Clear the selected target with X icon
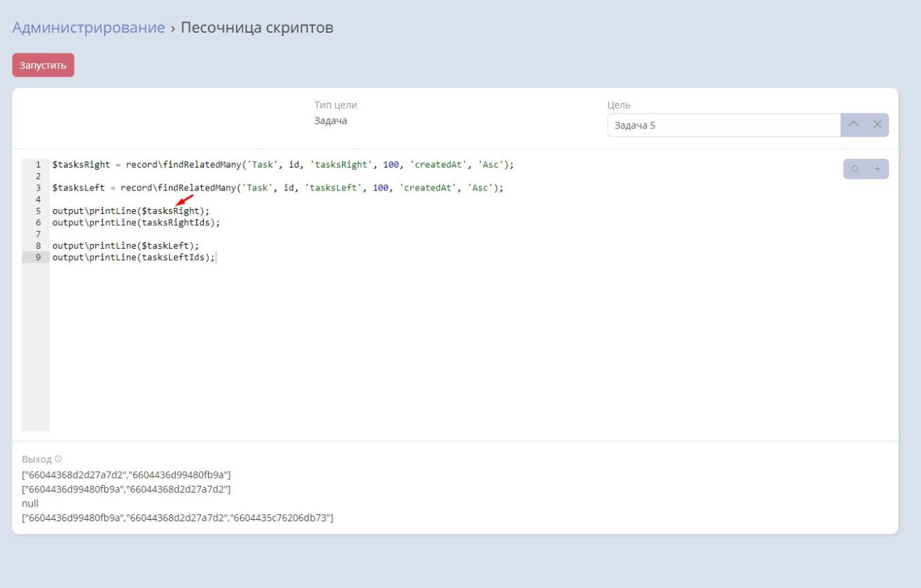This screenshot has width=921, height=588. (x=877, y=125)
